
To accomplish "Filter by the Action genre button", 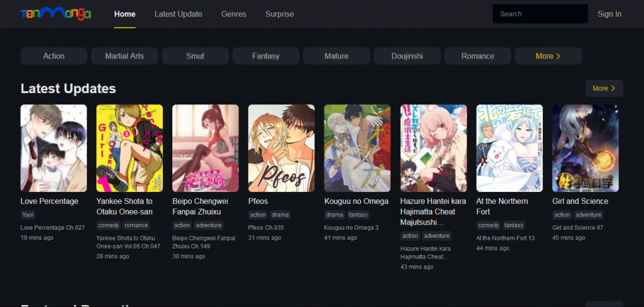I will (54, 56).
